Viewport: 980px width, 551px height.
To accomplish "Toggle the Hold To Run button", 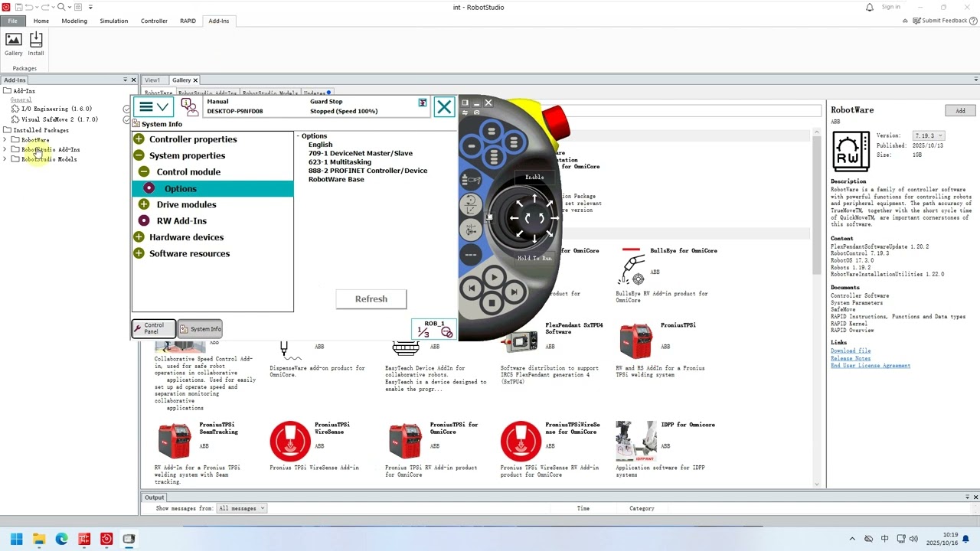I will pos(534,258).
